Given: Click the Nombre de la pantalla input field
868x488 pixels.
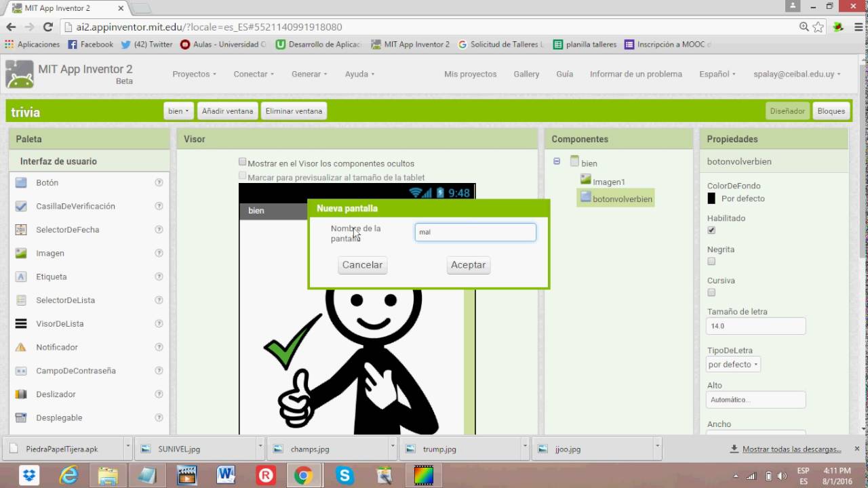Looking at the screenshot, I should click(475, 232).
